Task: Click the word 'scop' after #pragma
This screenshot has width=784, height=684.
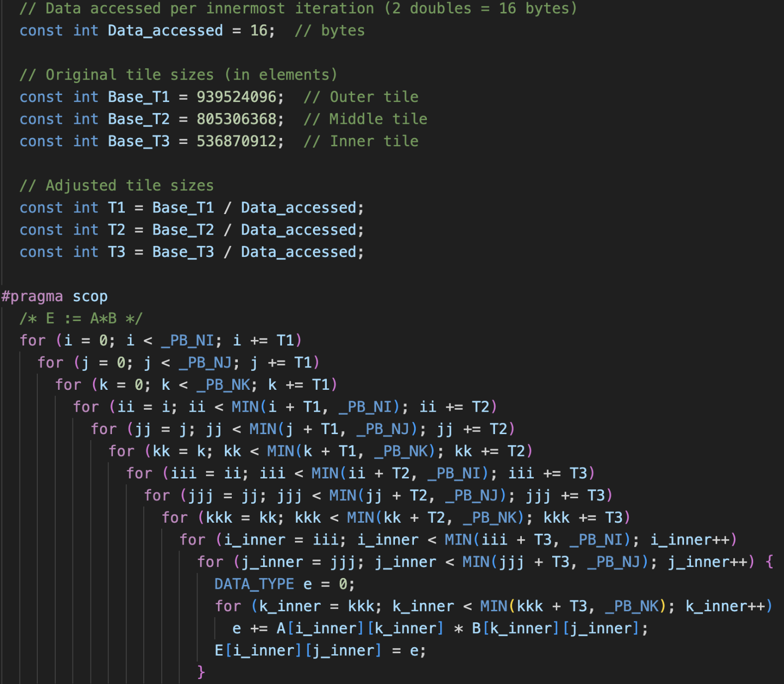Action: (x=90, y=296)
